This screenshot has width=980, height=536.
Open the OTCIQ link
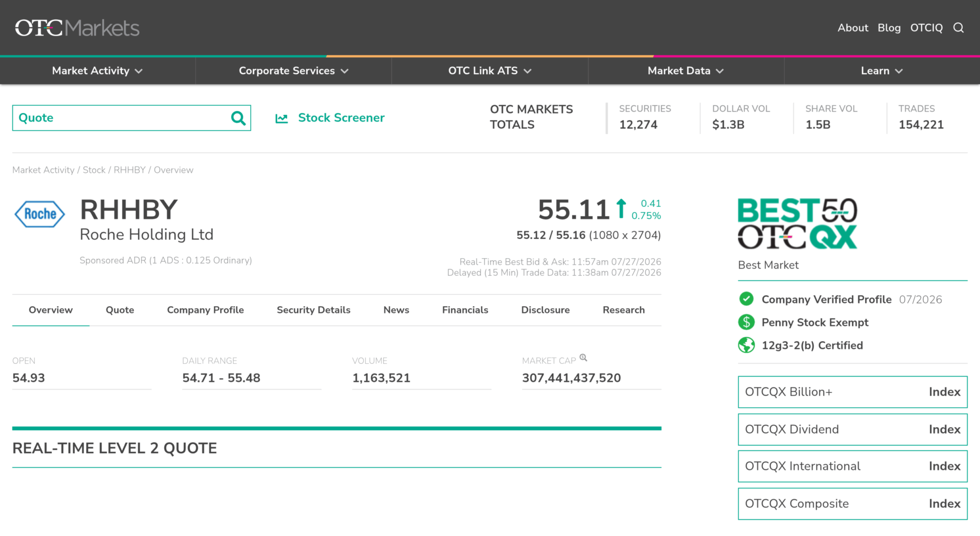[926, 28]
